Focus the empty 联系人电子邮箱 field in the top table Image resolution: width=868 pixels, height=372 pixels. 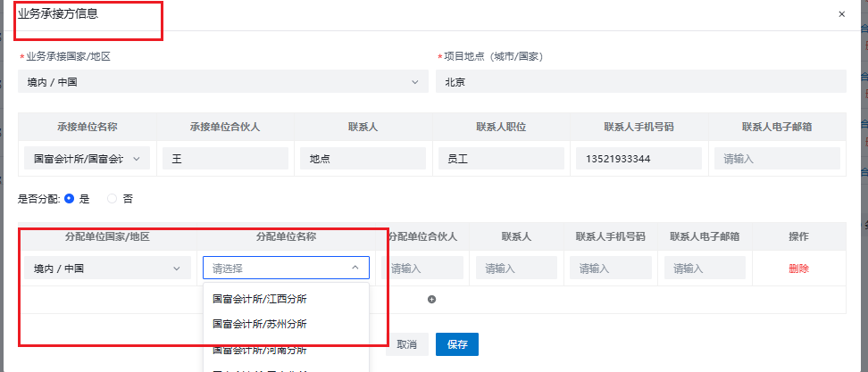coord(777,159)
